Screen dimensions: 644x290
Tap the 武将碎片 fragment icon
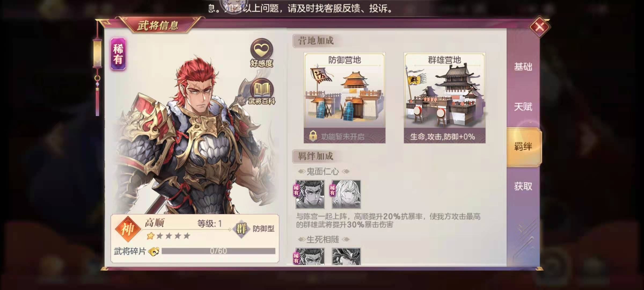[x=154, y=251]
